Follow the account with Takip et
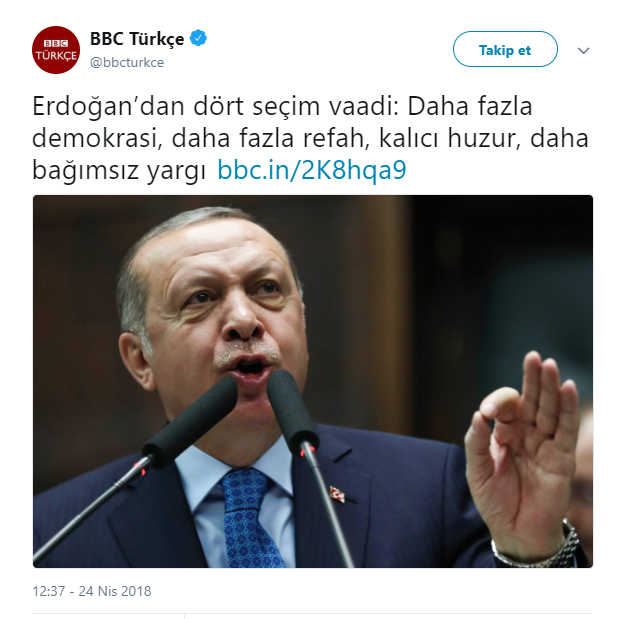The width and height of the screenshot is (622, 619). [x=505, y=49]
